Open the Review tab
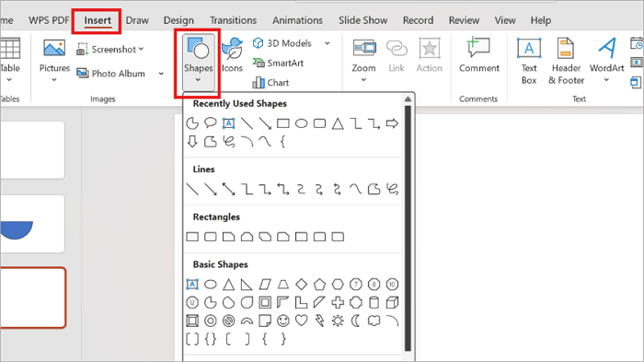Image resolution: width=644 pixels, height=362 pixels. [x=464, y=20]
